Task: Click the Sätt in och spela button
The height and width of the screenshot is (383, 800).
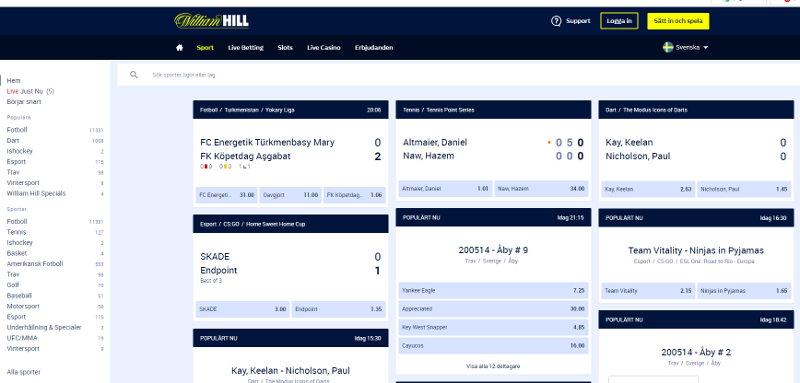Action: [x=678, y=21]
